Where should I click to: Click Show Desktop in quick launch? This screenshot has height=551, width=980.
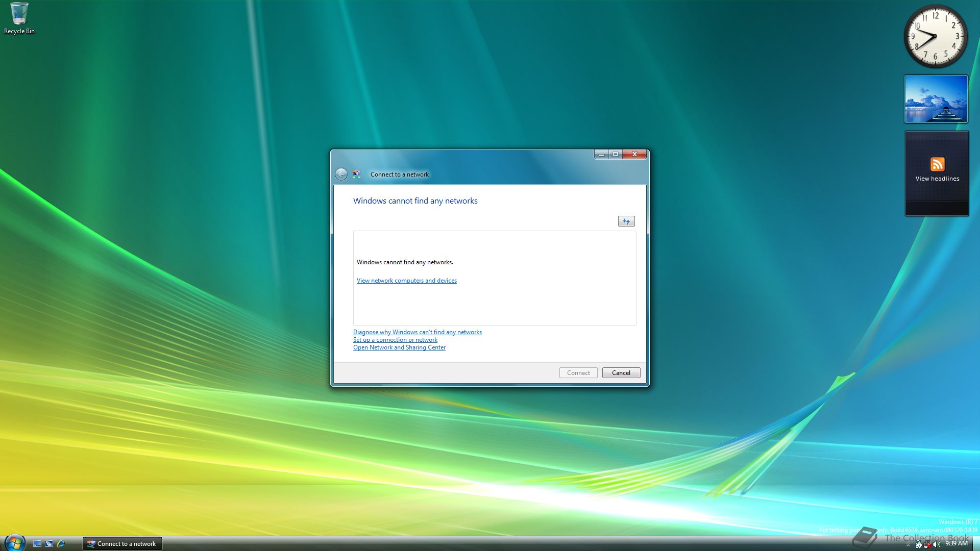[x=37, y=544]
